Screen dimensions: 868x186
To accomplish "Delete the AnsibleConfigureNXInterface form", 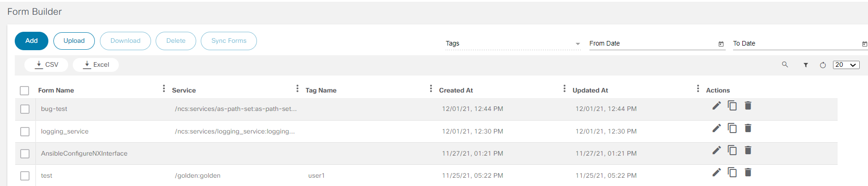I will [748, 150].
